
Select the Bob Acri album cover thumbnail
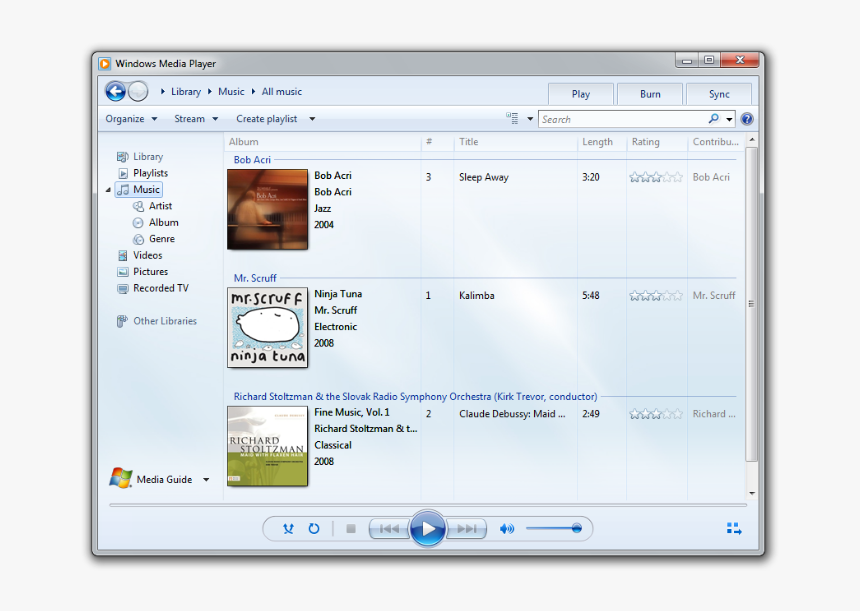click(268, 210)
